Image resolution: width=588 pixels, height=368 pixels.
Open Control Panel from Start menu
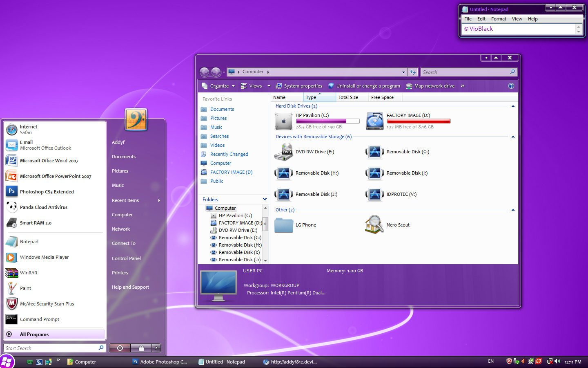click(x=126, y=258)
